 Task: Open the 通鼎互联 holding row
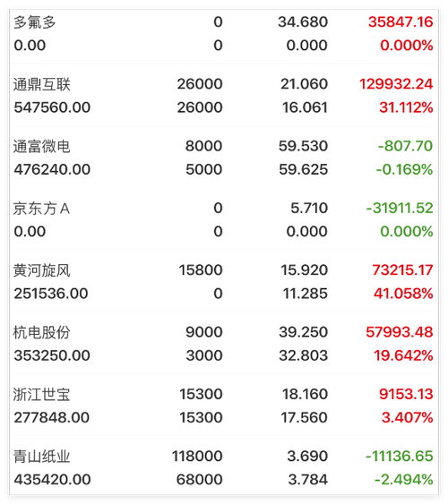[x=224, y=96]
